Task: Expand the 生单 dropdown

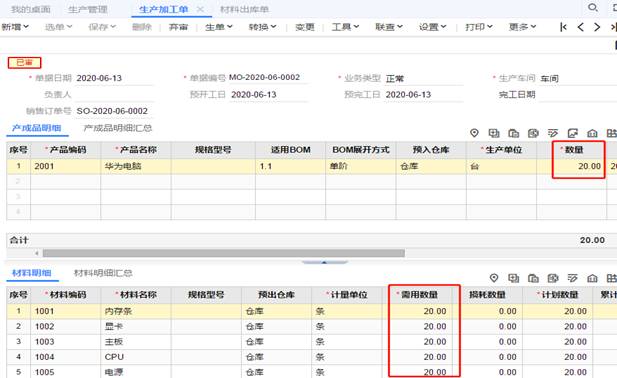Action: pos(219,27)
